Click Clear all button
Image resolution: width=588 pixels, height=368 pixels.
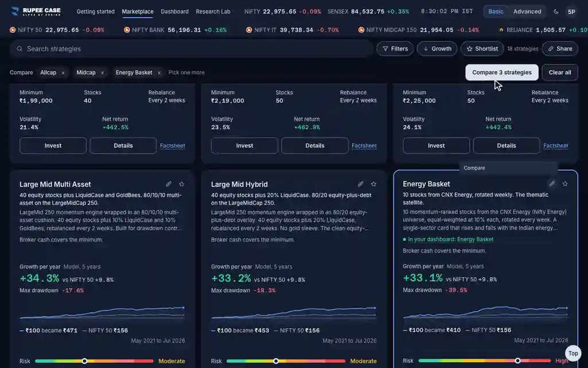coord(560,72)
